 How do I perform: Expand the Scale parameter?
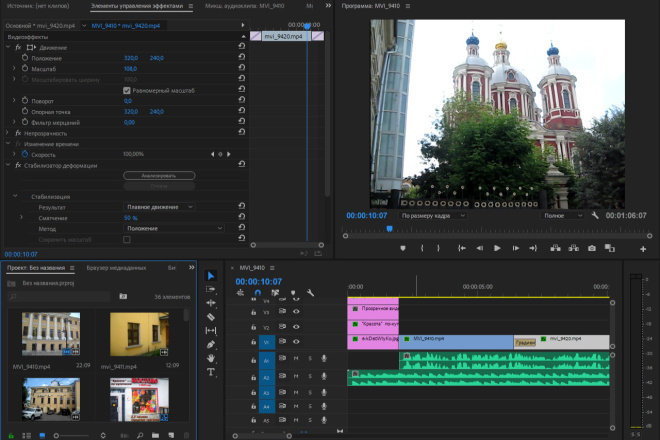(x=14, y=68)
